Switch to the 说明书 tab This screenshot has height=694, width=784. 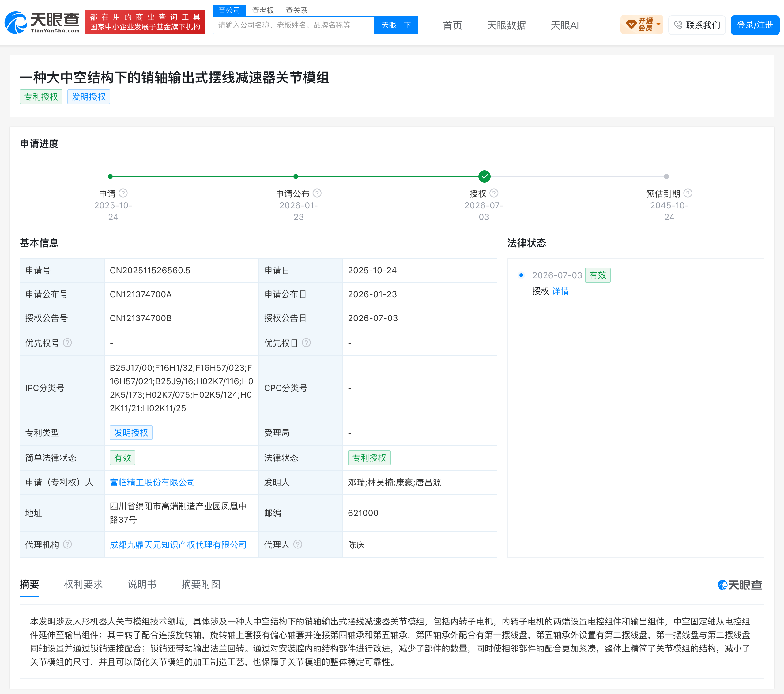click(142, 585)
